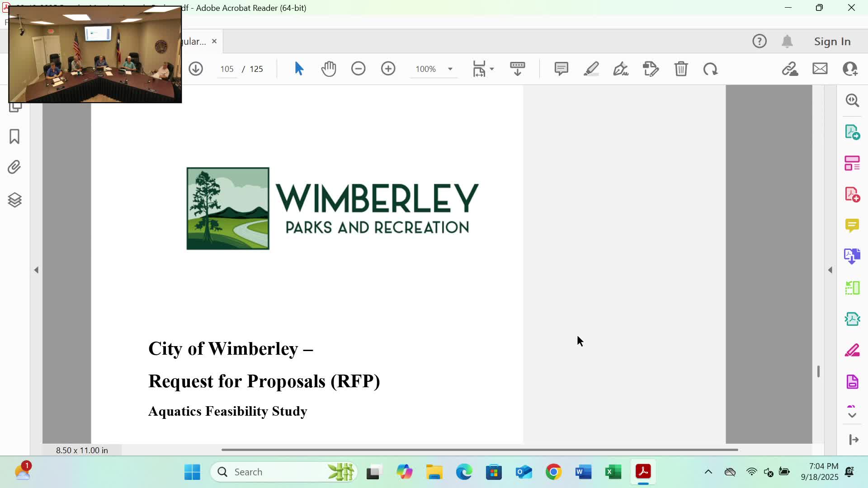Close the open document tab
This screenshot has height=488, width=868.
214,41
